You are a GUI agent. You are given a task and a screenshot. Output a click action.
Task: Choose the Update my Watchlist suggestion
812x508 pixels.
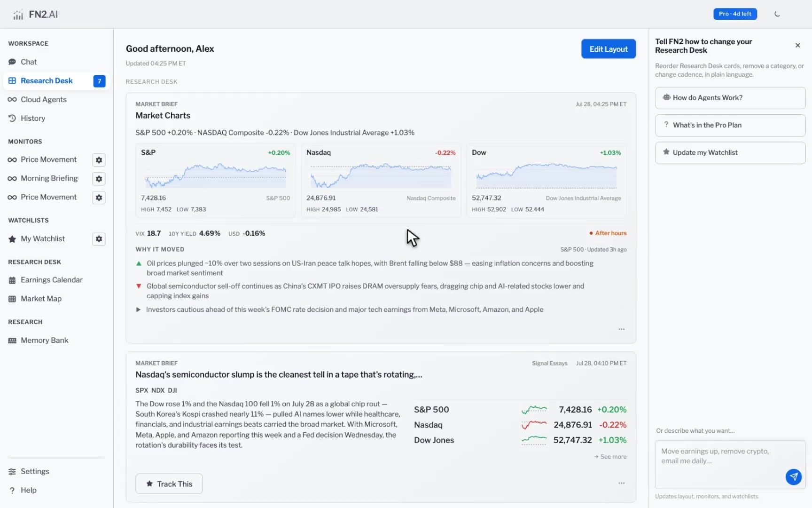click(730, 152)
